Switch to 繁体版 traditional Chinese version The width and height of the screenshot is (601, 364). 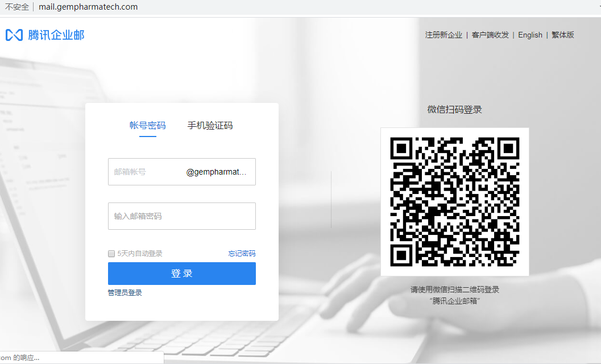pos(562,35)
